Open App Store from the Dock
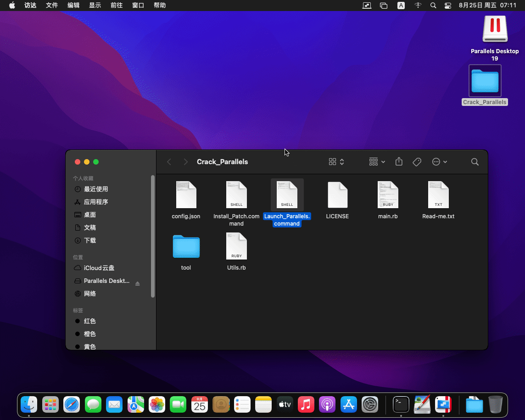Screen dimensions: 525x420 coord(349,404)
